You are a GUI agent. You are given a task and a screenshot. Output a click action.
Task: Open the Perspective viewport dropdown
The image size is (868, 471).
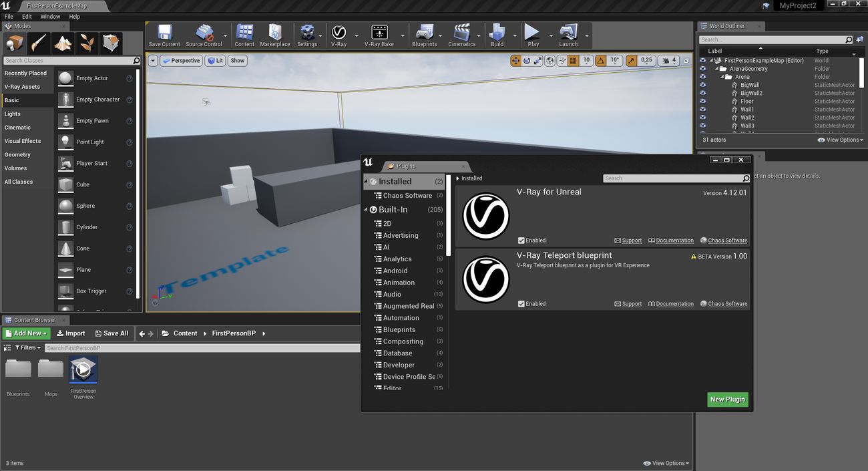tap(180, 61)
